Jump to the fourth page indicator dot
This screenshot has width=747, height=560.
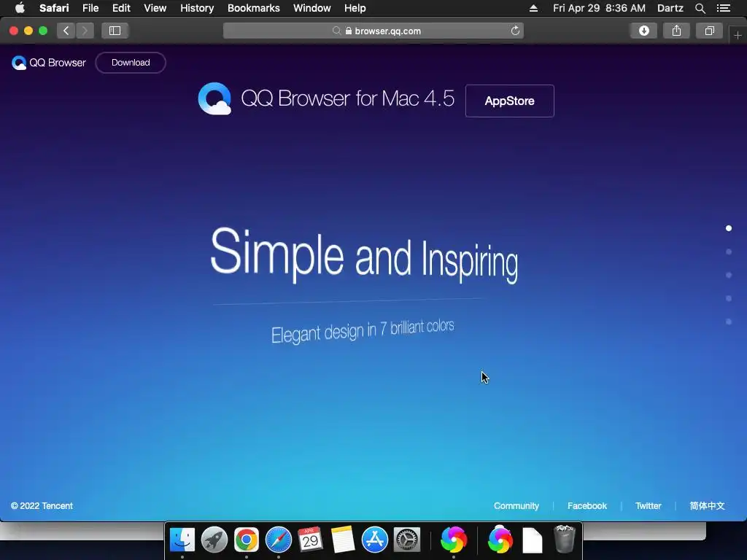pyautogui.click(x=729, y=298)
